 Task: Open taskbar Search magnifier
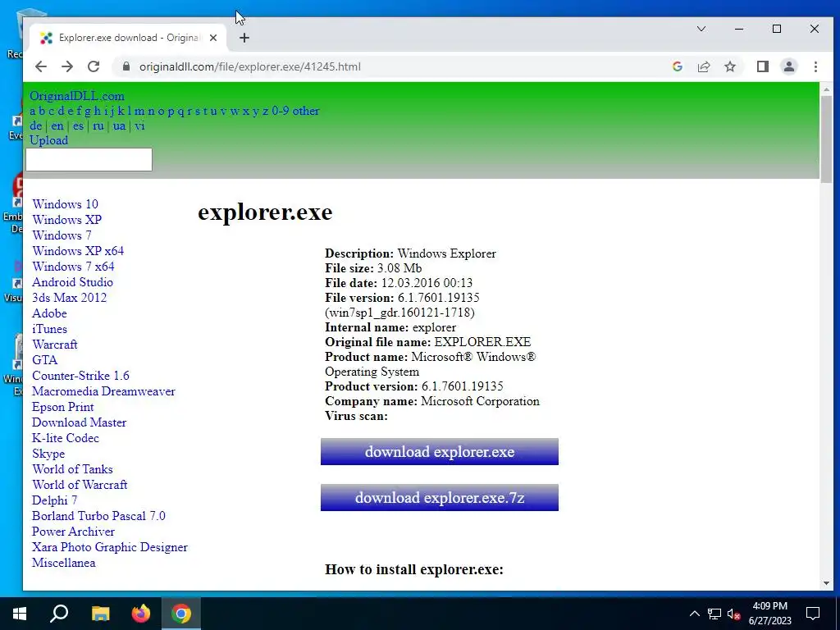[x=59, y=614]
